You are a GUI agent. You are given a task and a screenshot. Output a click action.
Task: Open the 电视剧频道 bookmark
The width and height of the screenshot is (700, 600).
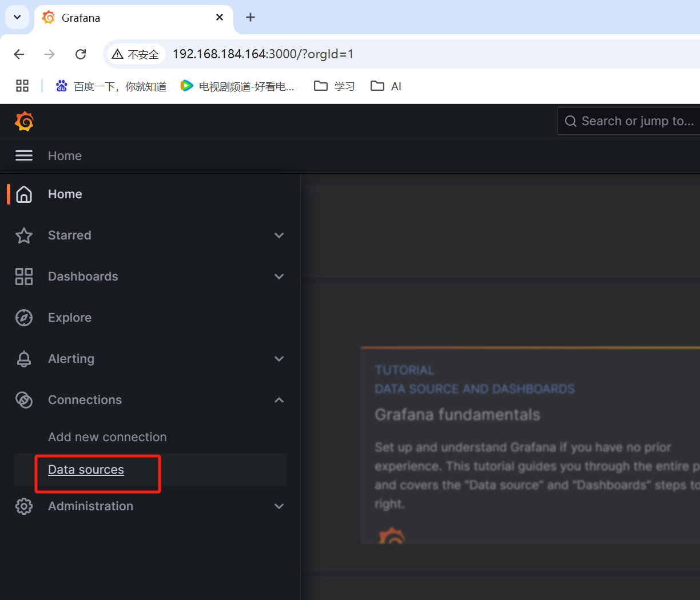pos(237,86)
